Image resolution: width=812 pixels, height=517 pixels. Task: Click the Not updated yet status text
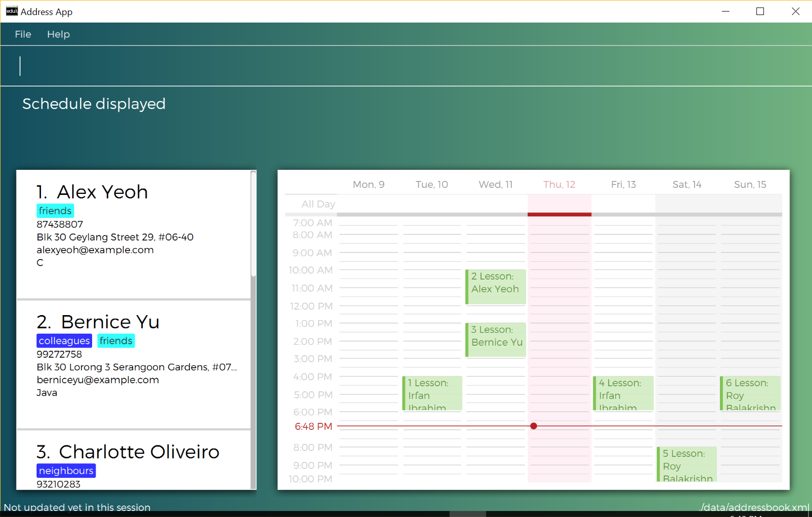[x=77, y=507]
